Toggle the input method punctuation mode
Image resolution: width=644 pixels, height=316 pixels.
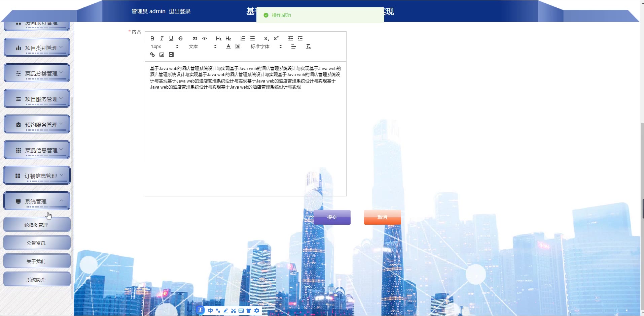tap(218, 311)
